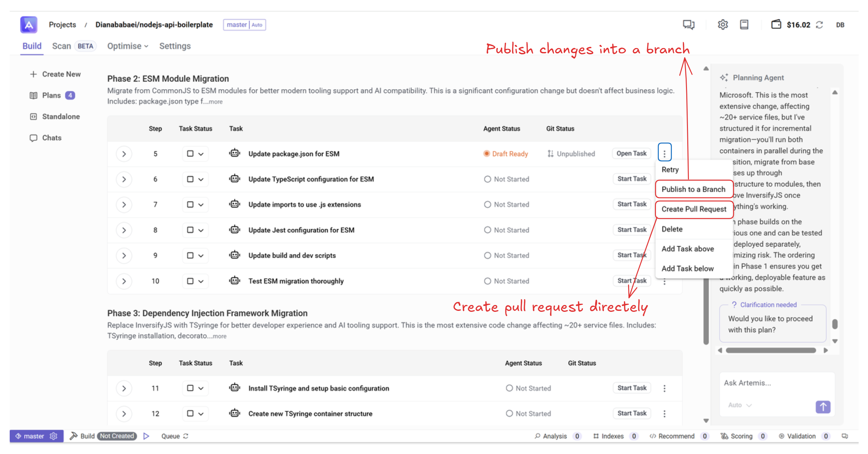Click Start Task for Update TypeScript configuration

631,178
